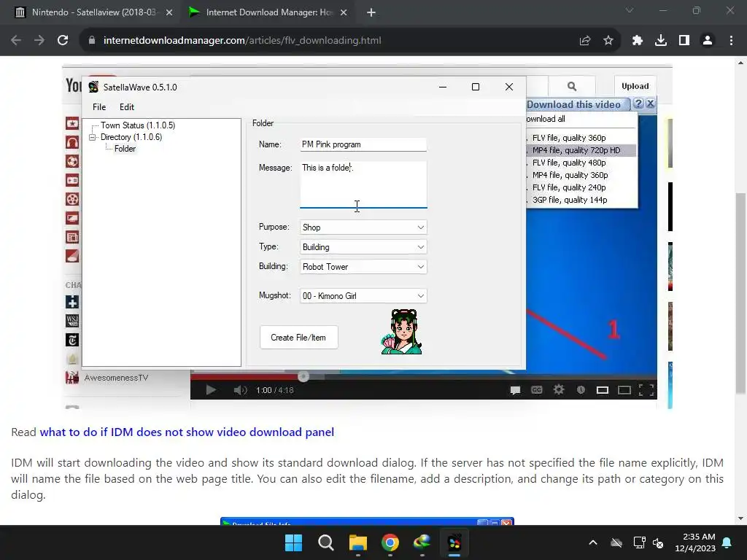Click the video progress slider handle
The height and width of the screenshot is (560, 747).
(303, 376)
